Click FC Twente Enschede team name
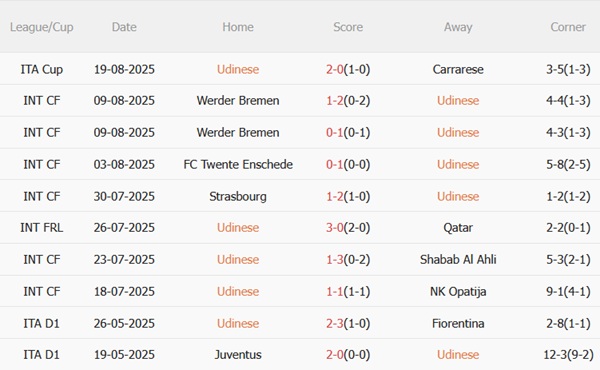This screenshot has width=600, height=370. coord(238,165)
